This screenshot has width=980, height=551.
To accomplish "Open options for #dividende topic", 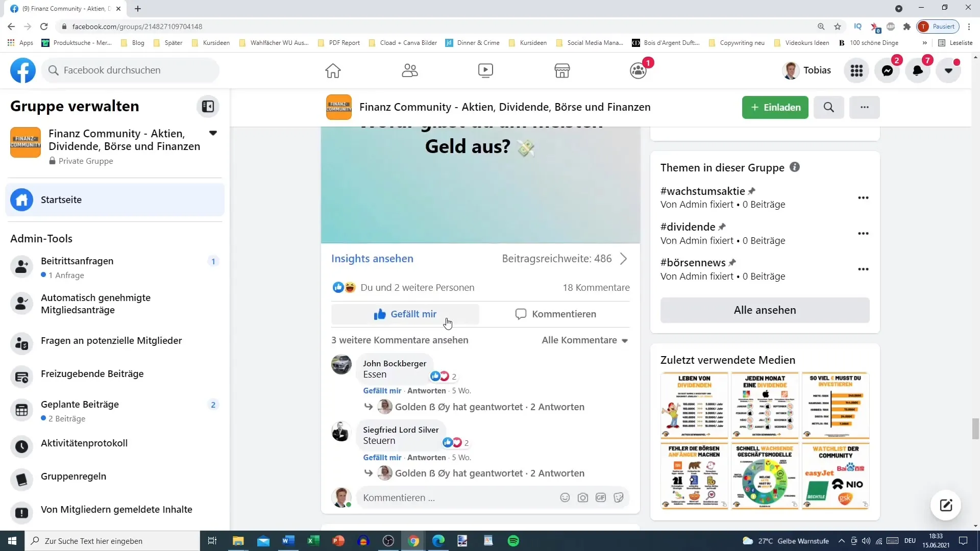I will tap(863, 234).
